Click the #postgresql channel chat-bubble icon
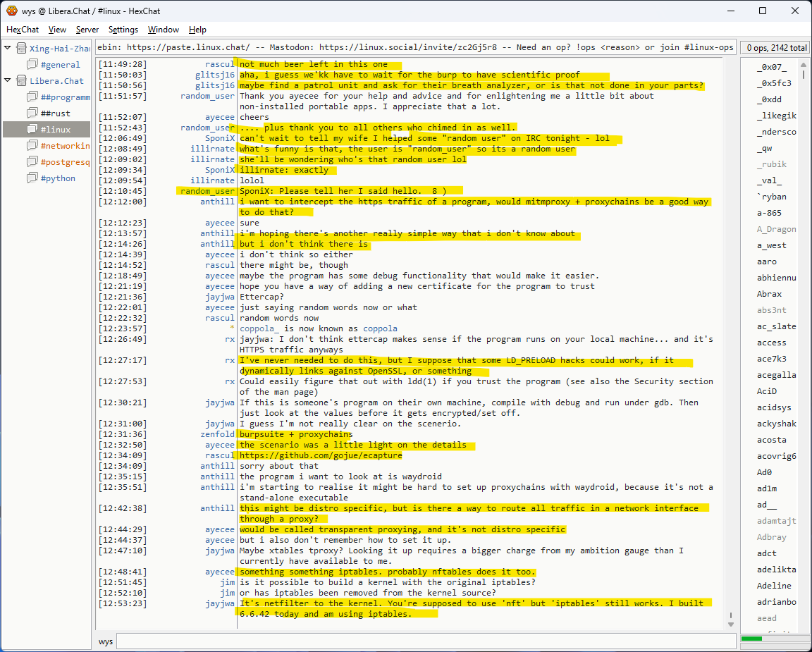 coord(32,162)
